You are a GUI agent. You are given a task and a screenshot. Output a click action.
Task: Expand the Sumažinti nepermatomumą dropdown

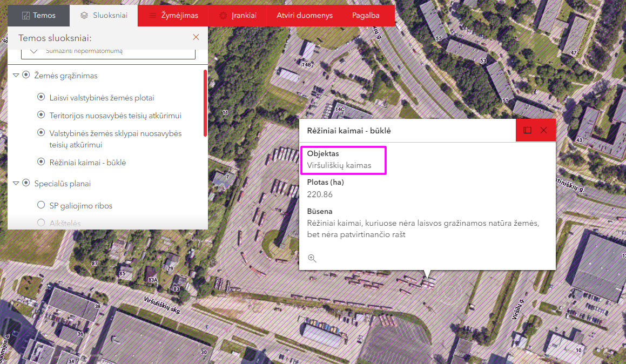pos(34,51)
